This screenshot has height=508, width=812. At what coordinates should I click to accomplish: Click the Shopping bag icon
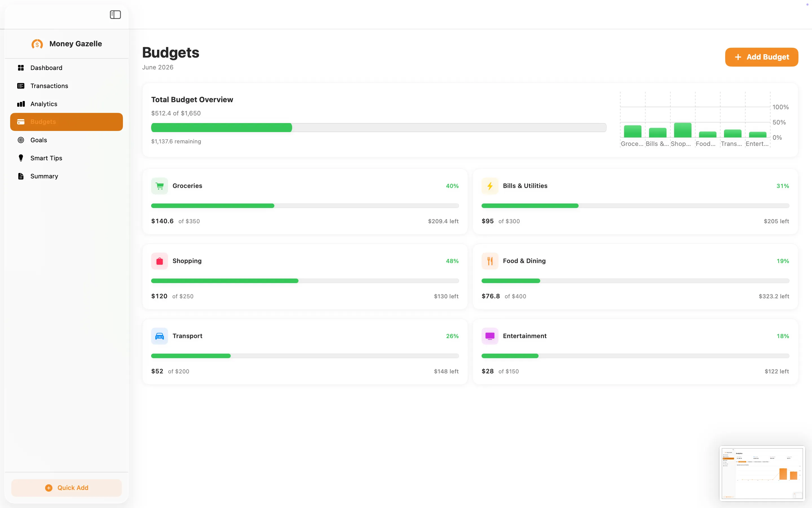(160, 261)
